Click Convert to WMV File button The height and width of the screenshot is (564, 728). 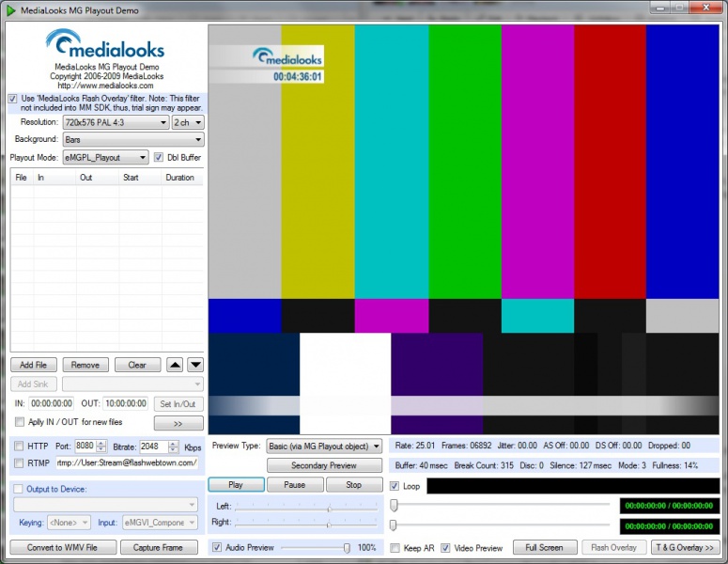pyautogui.click(x=63, y=547)
